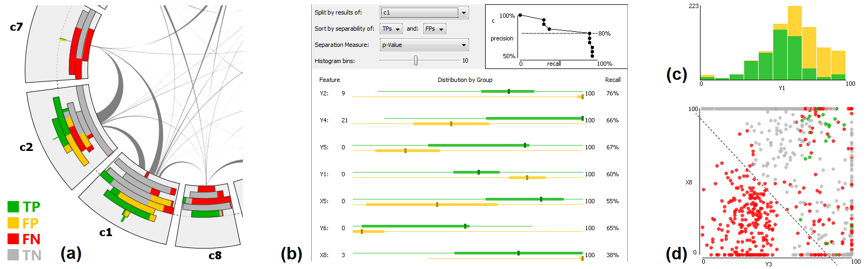Select the Y6 feature row label
868x269 pixels.
tap(324, 228)
